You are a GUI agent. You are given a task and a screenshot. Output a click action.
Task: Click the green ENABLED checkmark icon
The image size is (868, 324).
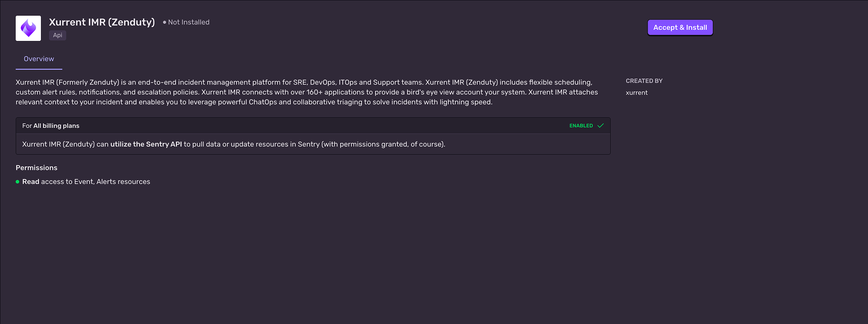(x=601, y=126)
